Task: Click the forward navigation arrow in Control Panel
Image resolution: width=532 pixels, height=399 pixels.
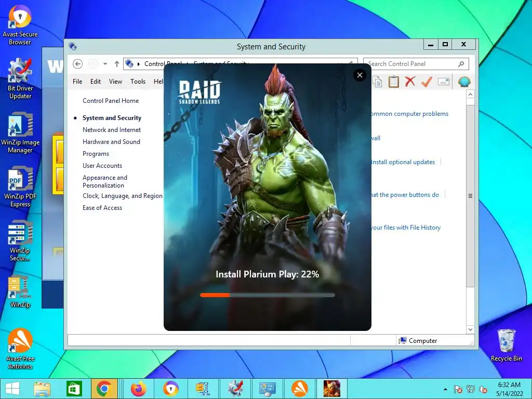Action: point(93,64)
